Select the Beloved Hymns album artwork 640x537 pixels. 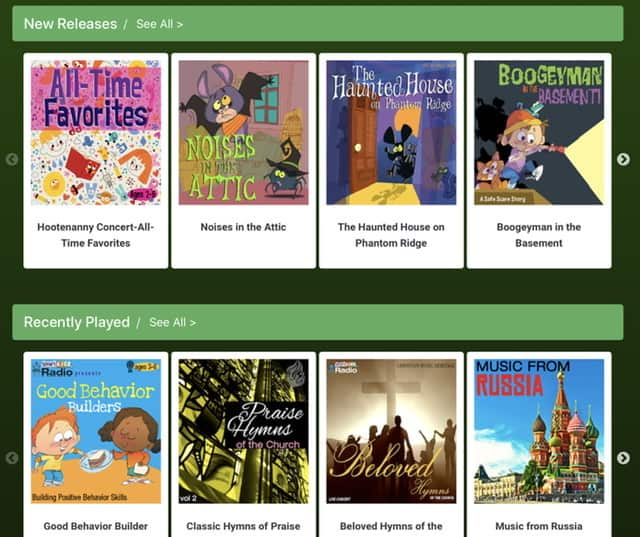pyautogui.click(x=391, y=431)
